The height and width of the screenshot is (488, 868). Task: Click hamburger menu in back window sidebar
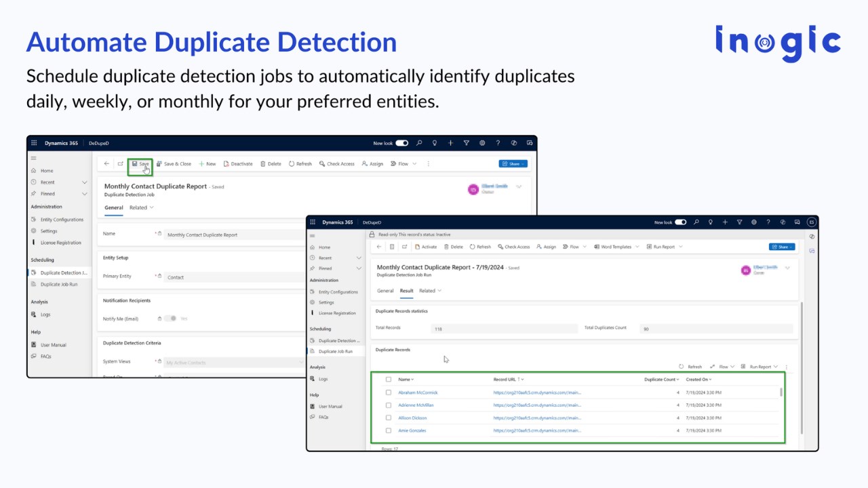34,158
